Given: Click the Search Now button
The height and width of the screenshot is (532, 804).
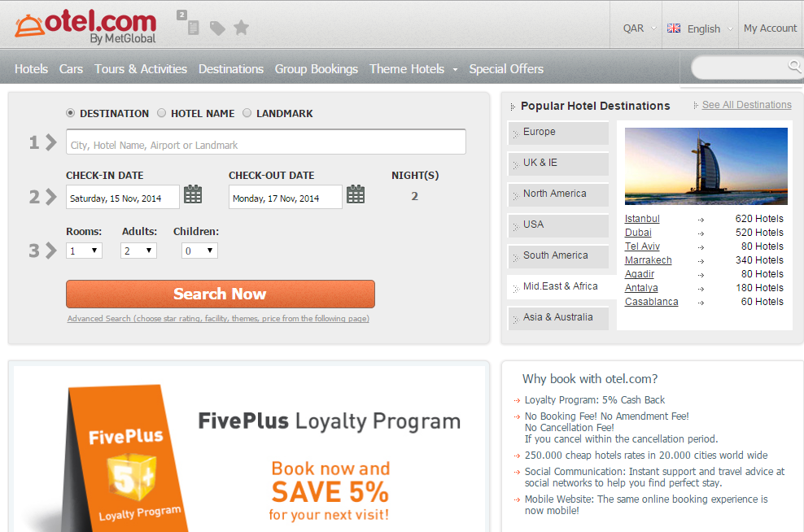Looking at the screenshot, I should pyautogui.click(x=220, y=294).
